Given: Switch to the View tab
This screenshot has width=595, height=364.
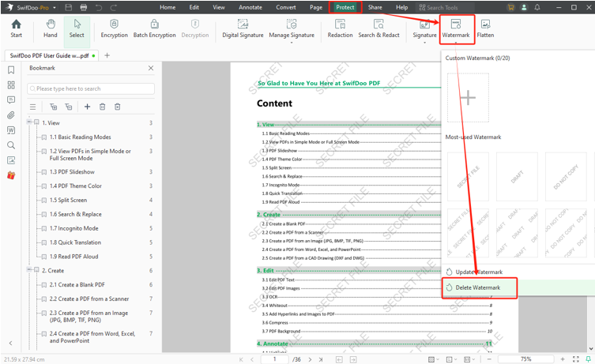Looking at the screenshot, I should [x=219, y=7].
